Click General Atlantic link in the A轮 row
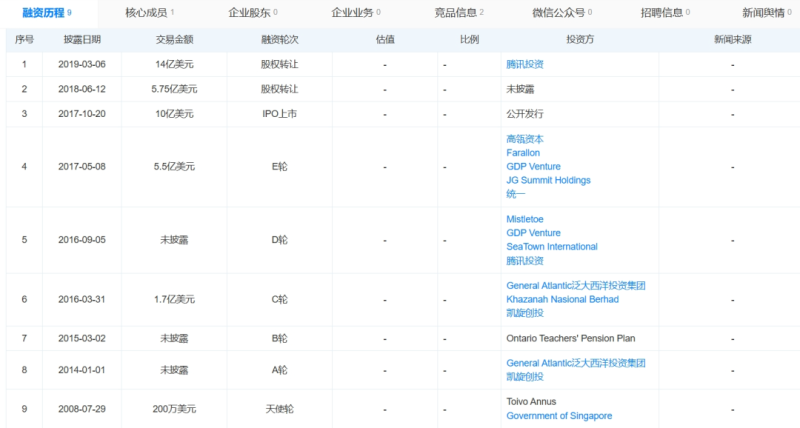Image resolution: width=800 pixels, height=428 pixels. [575, 363]
